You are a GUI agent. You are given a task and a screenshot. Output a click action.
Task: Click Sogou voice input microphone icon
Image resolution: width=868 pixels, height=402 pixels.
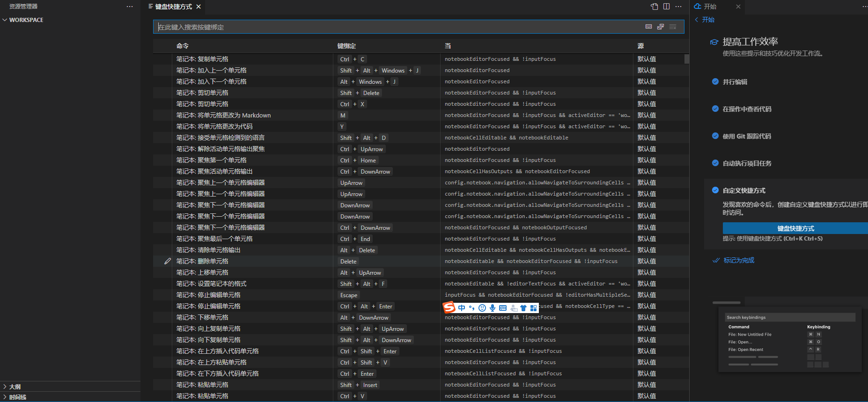(x=493, y=308)
